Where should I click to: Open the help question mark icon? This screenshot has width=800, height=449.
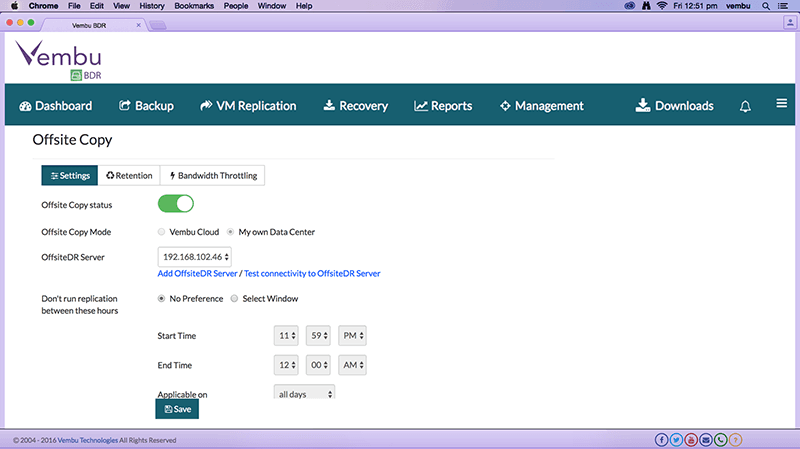coord(736,440)
